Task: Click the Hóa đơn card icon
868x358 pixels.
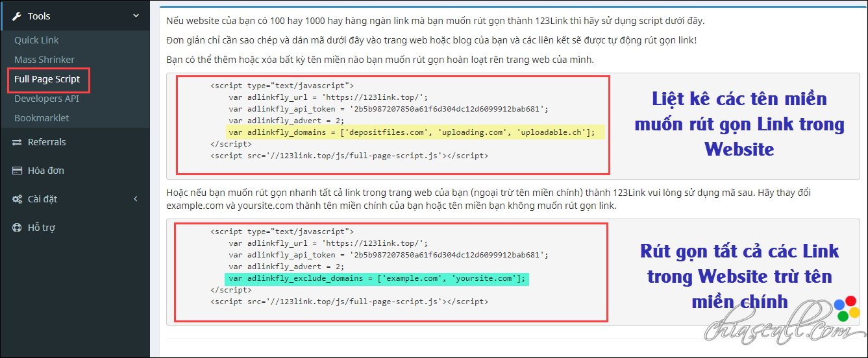Action: 17,171
